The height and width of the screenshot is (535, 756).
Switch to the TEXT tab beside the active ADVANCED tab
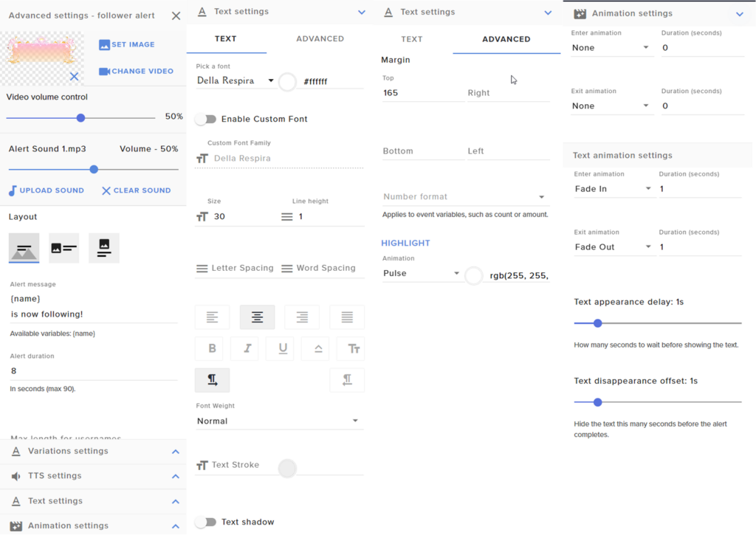click(x=412, y=39)
